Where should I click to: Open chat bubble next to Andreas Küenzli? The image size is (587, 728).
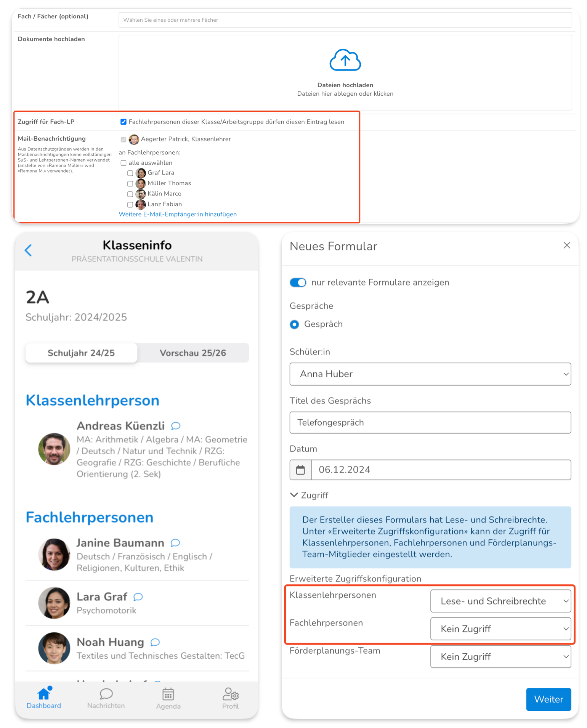[176, 425]
